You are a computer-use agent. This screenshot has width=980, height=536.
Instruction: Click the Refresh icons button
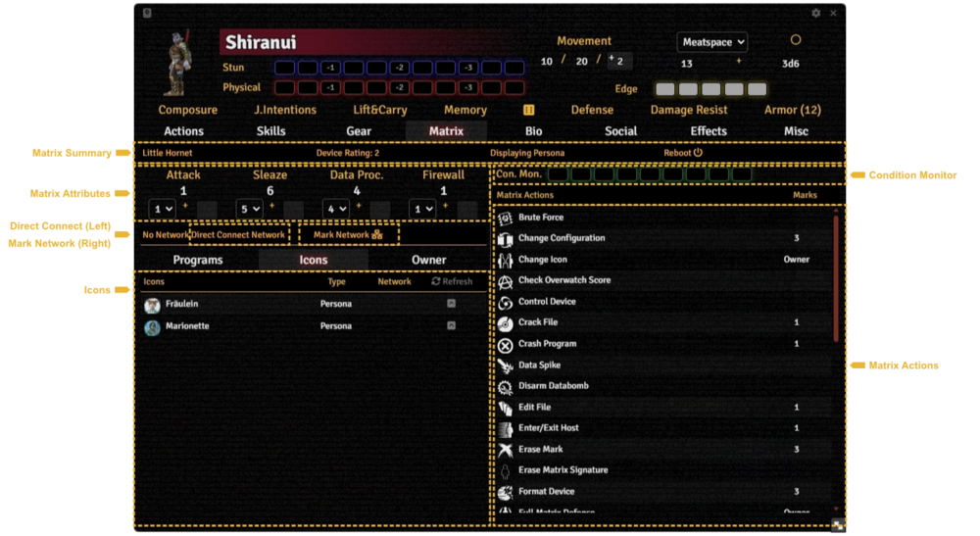click(x=452, y=281)
